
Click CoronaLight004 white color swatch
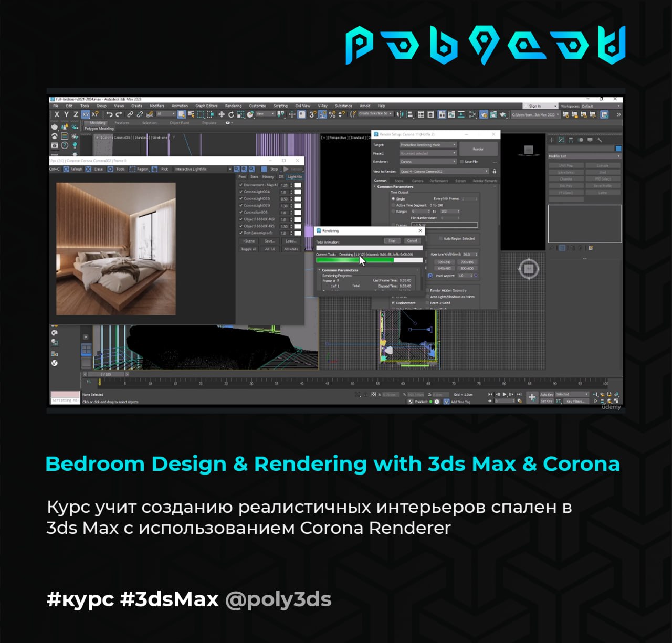[x=298, y=192]
